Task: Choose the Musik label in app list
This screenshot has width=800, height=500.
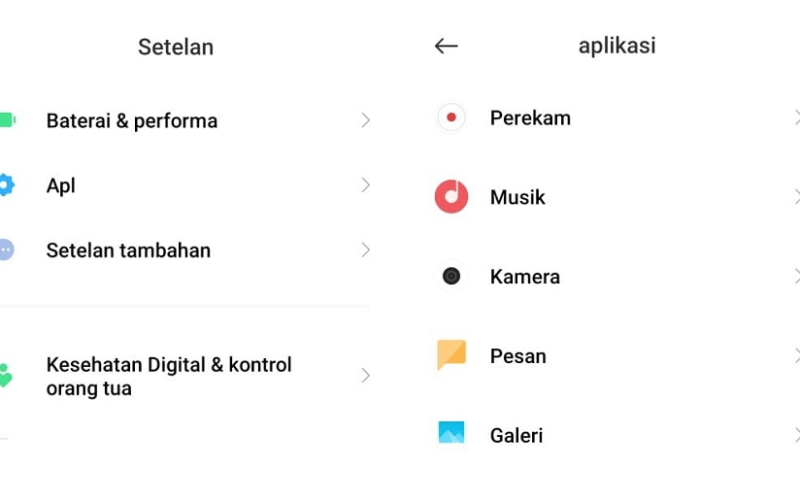Action: click(x=517, y=197)
